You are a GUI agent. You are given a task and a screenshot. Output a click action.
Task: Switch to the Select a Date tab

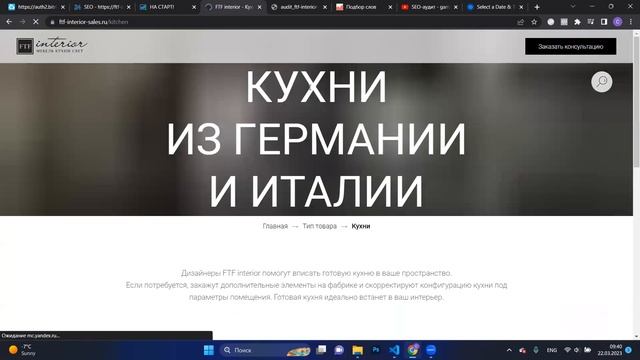click(x=495, y=7)
